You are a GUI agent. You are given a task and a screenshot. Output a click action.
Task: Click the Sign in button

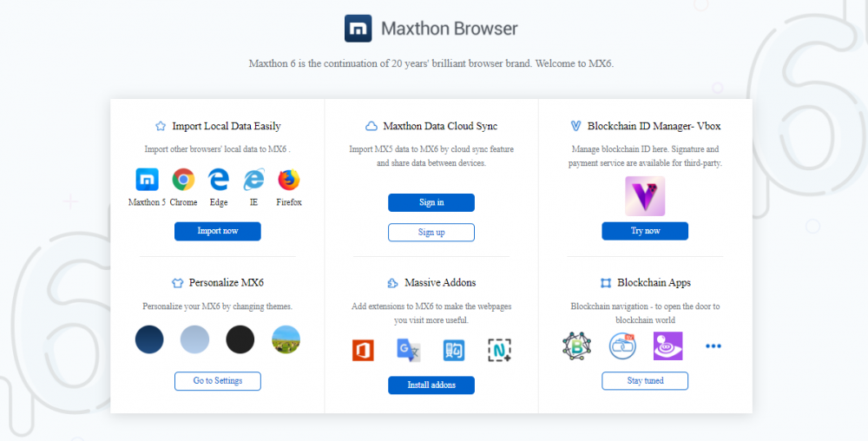click(x=431, y=202)
